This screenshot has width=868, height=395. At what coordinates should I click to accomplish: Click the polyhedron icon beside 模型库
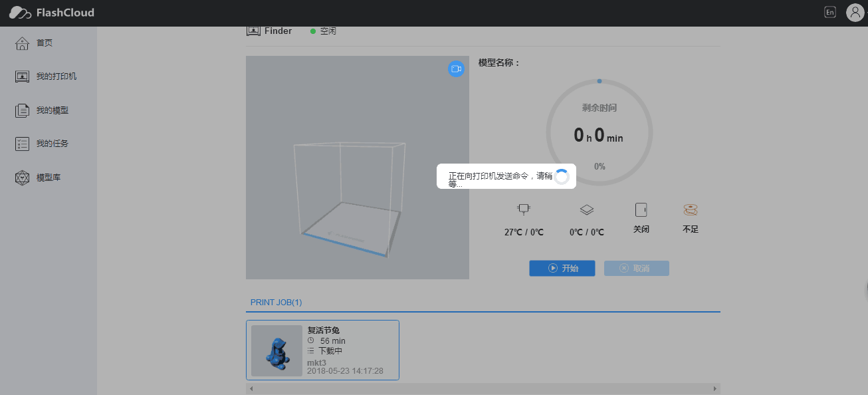(23, 178)
